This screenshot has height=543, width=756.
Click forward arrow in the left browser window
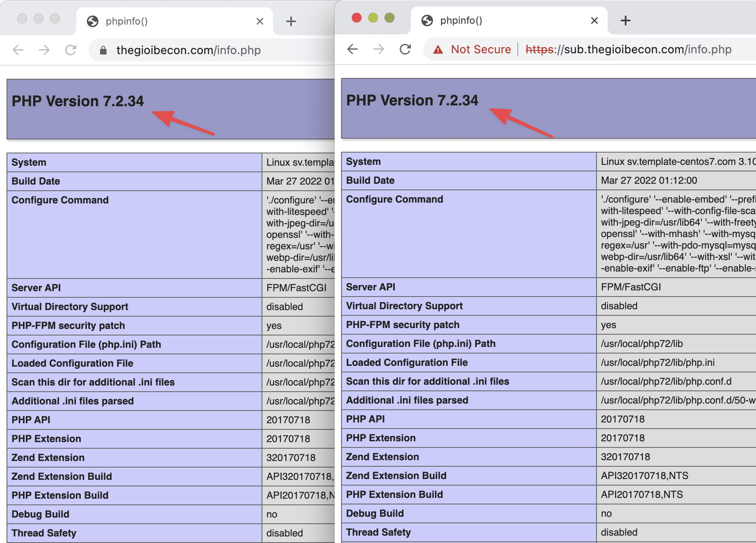[x=44, y=50]
